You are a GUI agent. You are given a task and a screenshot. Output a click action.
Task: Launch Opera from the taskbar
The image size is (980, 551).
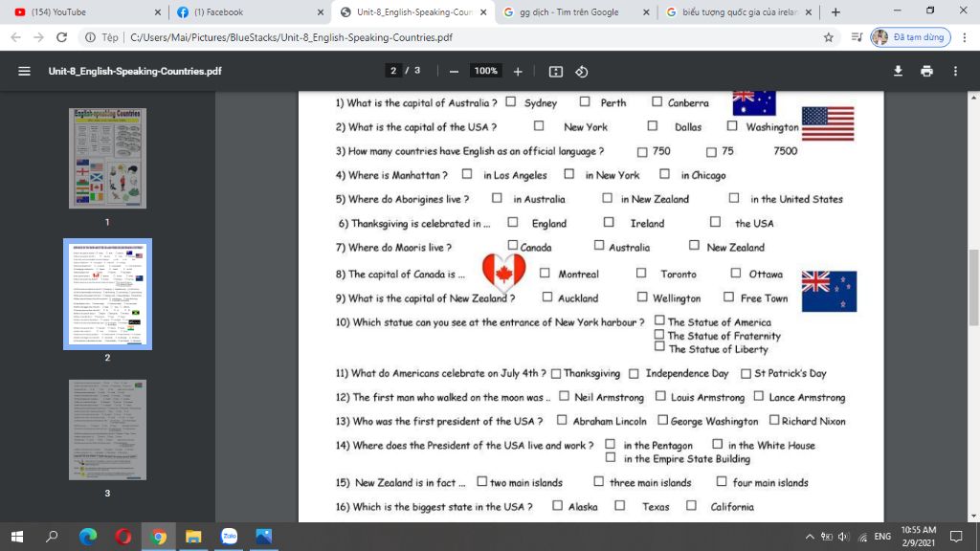123,536
